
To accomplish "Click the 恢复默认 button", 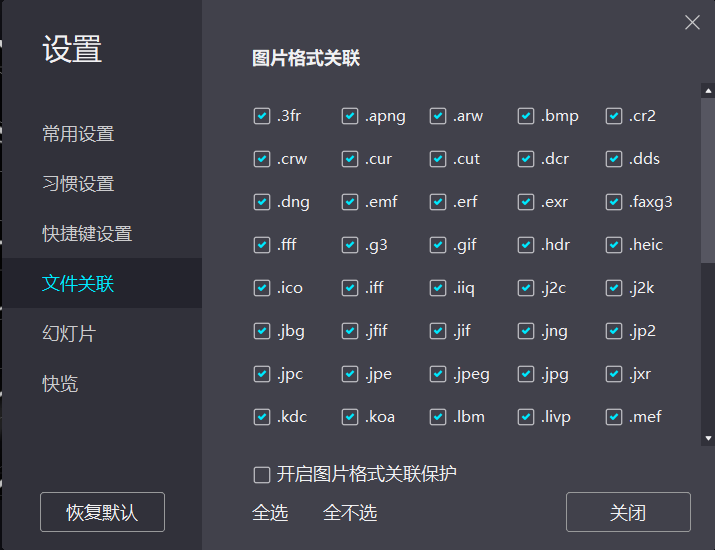I will coord(102,512).
